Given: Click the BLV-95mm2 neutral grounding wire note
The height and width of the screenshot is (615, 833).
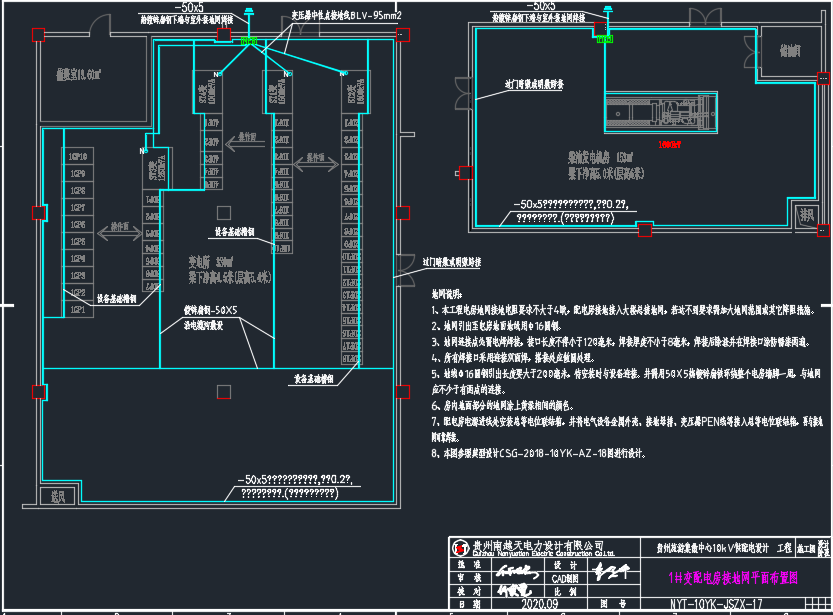Looking at the screenshot, I should [x=346, y=15].
